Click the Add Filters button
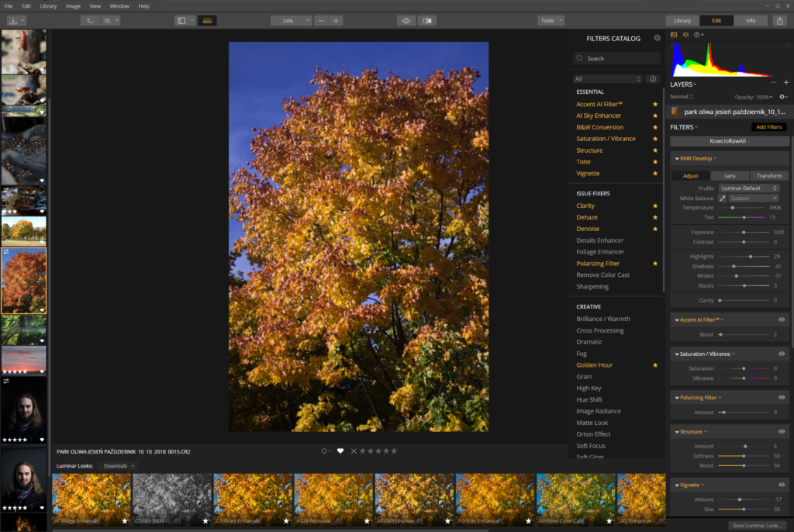Image resolution: width=794 pixels, height=532 pixels. (768, 127)
